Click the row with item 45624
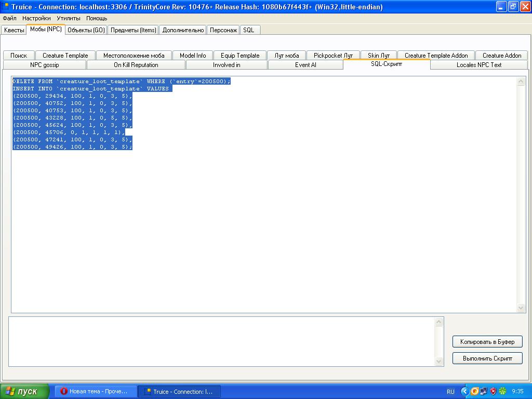532x399 pixels. point(72,125)
